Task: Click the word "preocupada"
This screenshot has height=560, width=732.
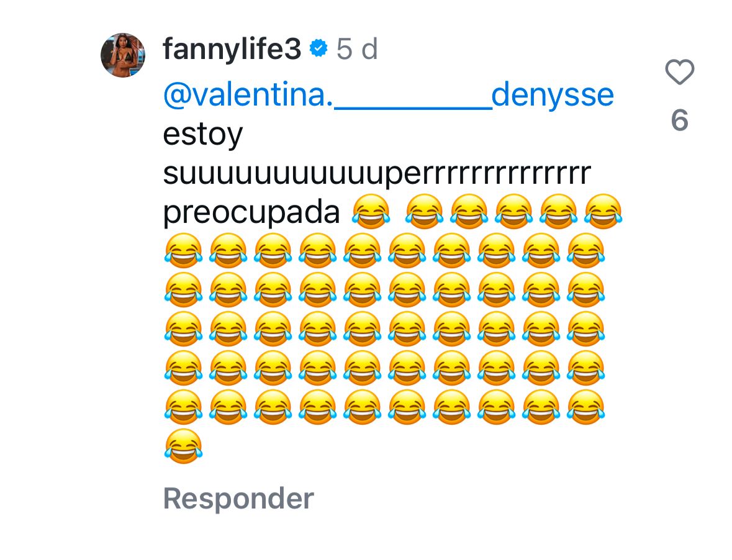Action: tap(251, 213)
